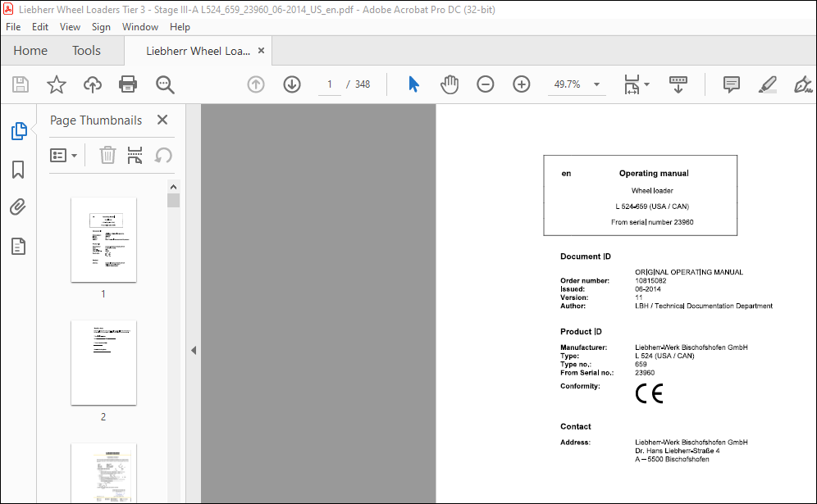This screenshot has width=817, height=504.
Task: Open the Window menu
Action: point(140,27)
